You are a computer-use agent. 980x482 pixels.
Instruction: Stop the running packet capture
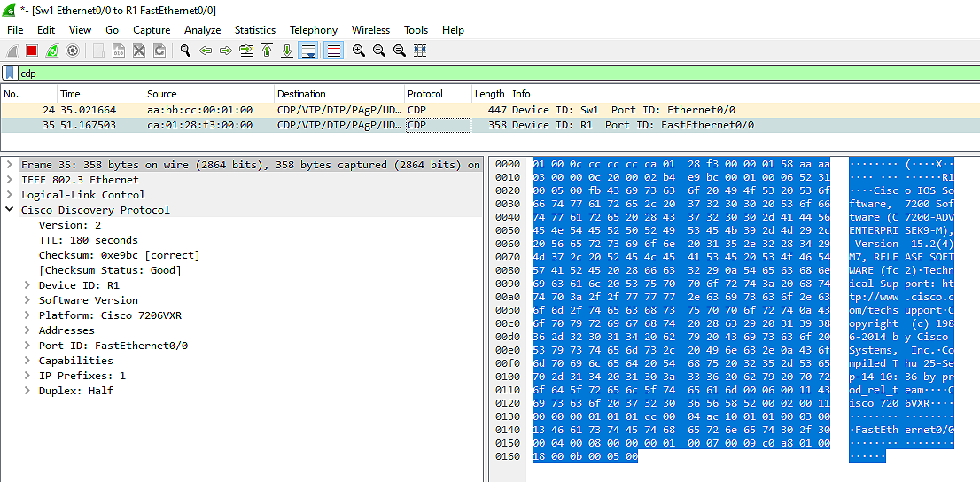pos(32,51)
